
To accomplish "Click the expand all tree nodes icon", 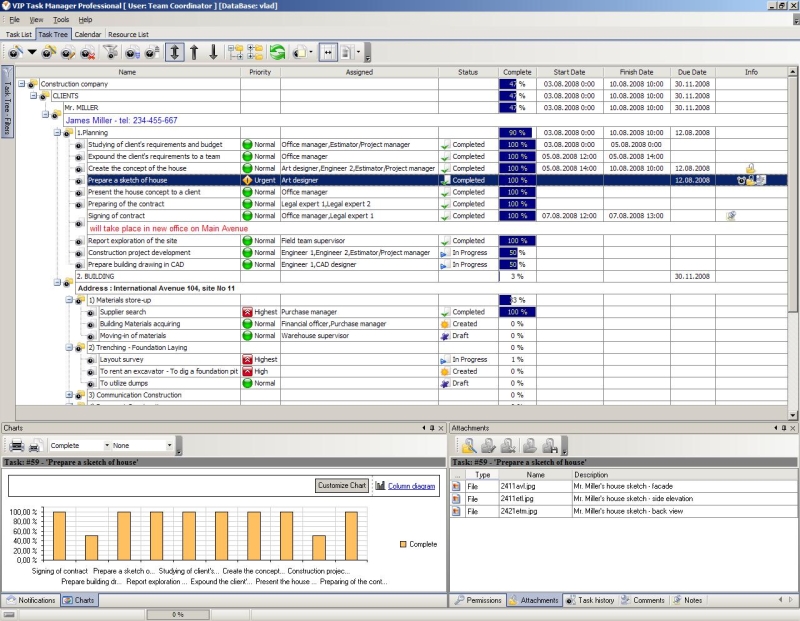I will point(236,52).
